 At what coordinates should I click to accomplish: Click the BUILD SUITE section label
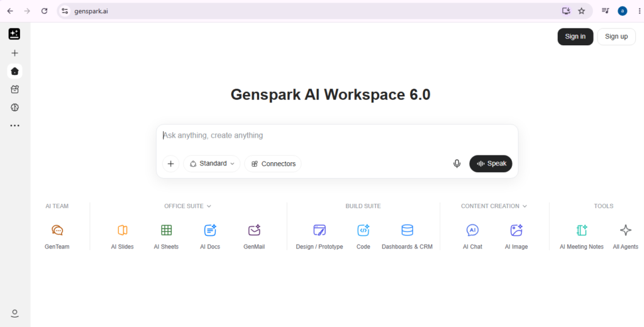click(x=363, y=206)
